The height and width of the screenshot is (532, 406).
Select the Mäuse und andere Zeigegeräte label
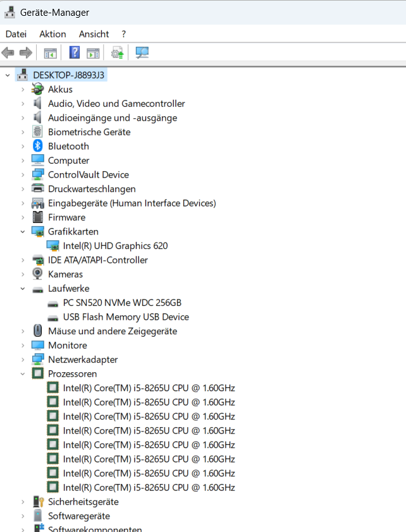coord(113,331)
